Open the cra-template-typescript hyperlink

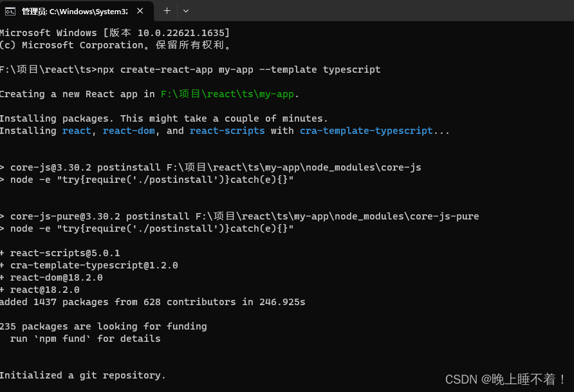tap(366, 130)
